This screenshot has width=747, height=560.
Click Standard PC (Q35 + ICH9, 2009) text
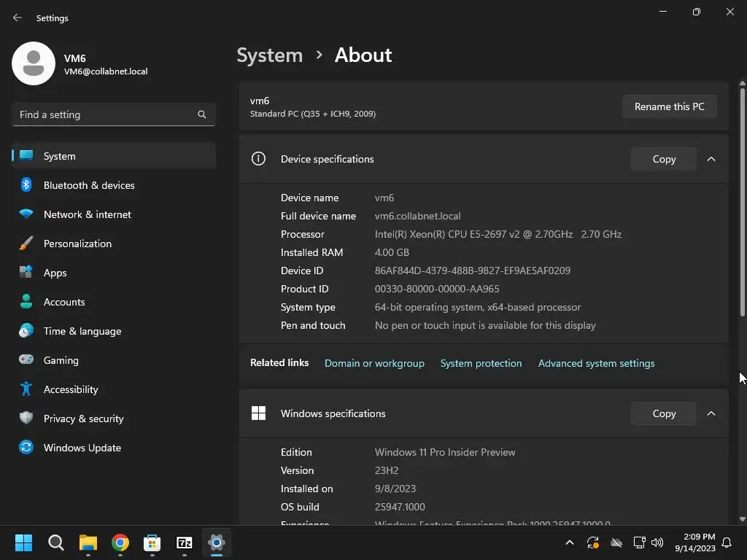tap(312, 114)
